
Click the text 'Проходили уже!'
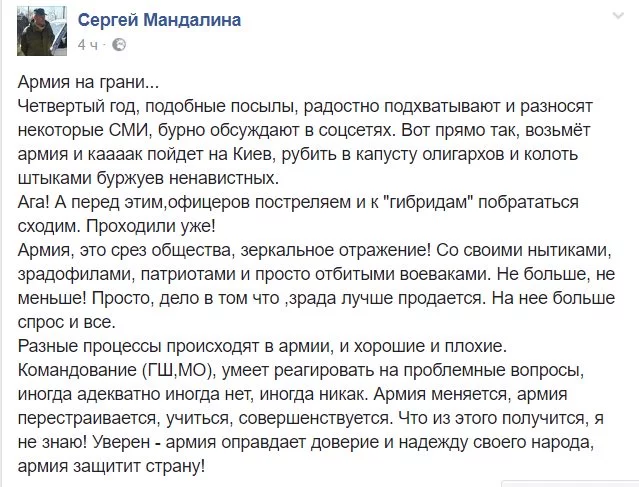pyautogui.click(x=150, y=226)
